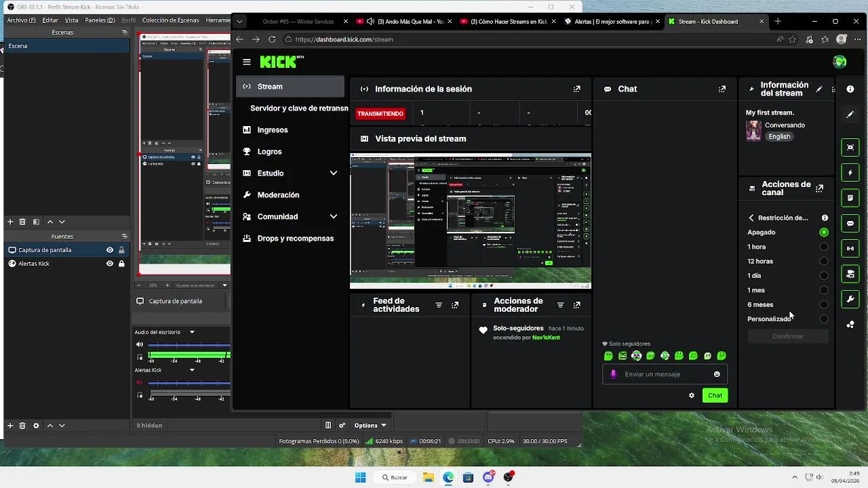Click the pencil icon in right rail
Screen dimensions: 868x488
click(x=850, y=115)
